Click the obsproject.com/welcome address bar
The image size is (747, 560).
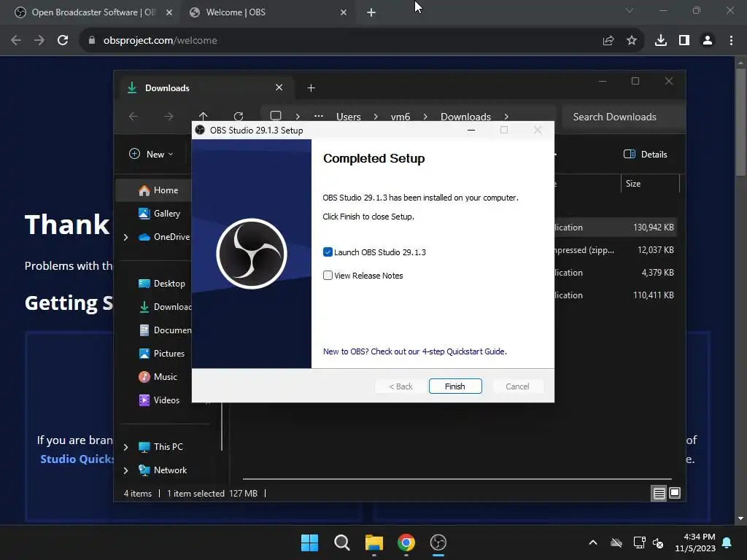click(x=343, y=41)
